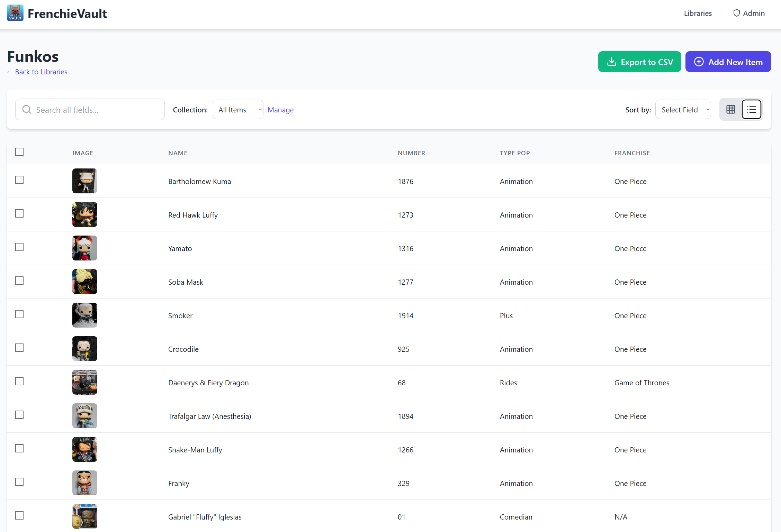Go back to Libraries
This screenshot has width=781, height=532.
tap(37, 72)
